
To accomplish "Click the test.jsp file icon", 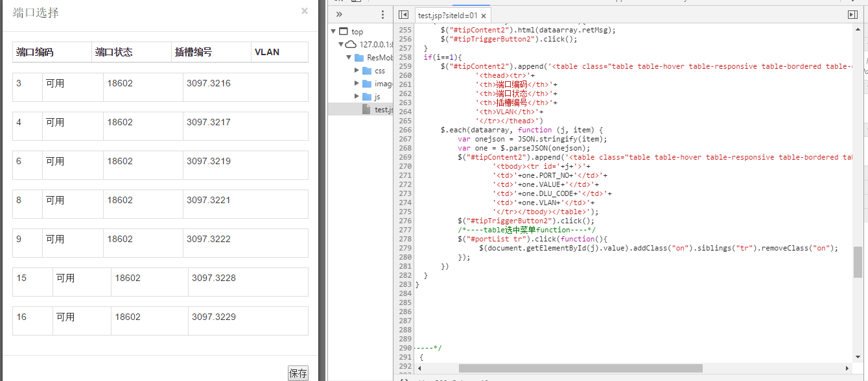I will pyautogui.click(x=366, y=109).
